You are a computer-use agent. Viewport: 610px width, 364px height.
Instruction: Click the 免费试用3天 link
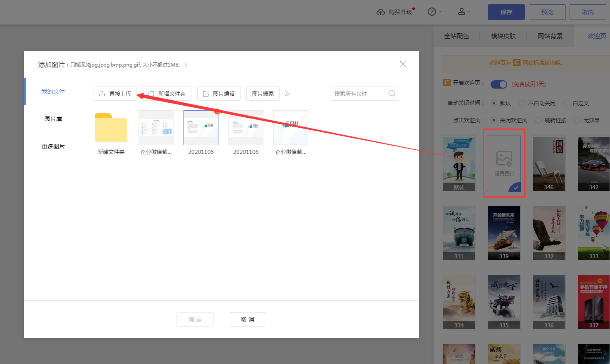coord(529,84)
